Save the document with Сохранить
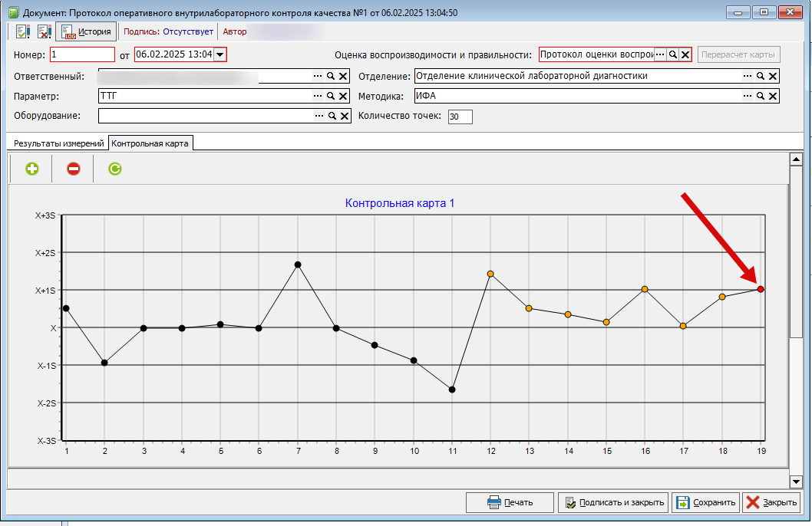Viewport: 812px width, 526px height. (705, 502)
